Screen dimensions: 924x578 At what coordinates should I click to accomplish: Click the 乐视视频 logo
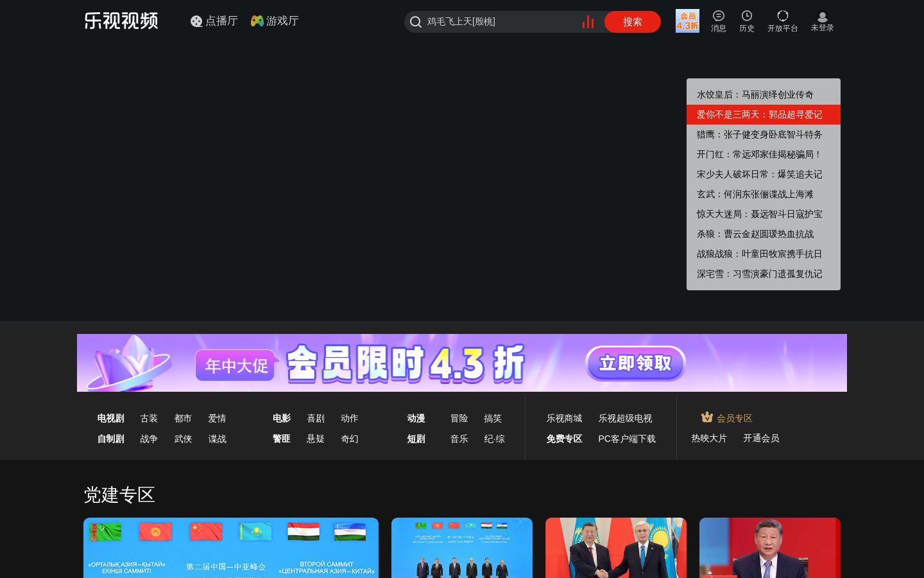[x=121, y=21]
